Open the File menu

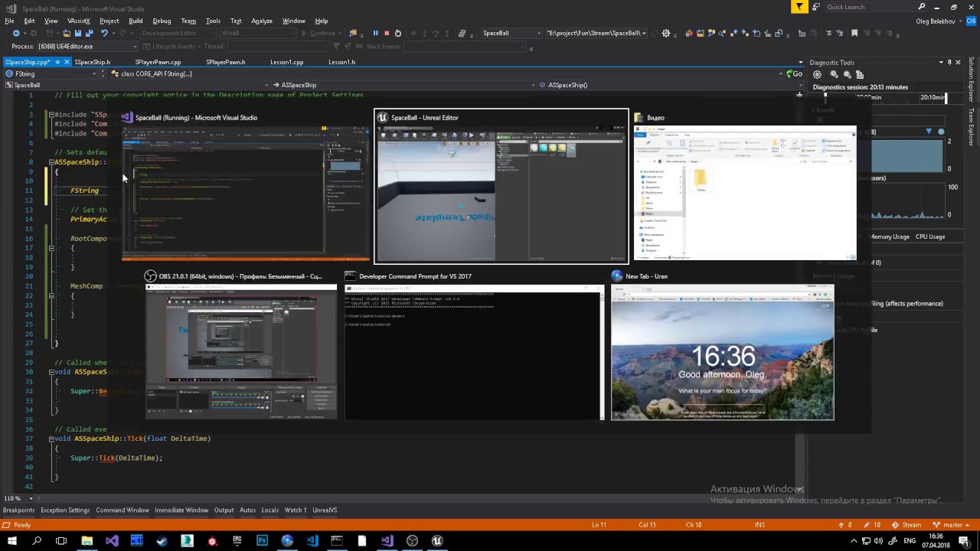click(x=9, y=21)
